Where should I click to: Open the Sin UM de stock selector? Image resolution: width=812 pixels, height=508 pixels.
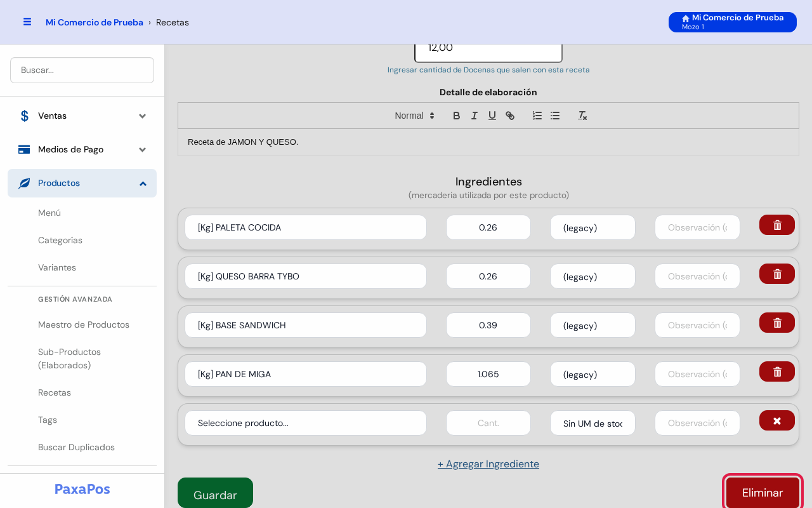pyautogui.click(x=593, y=423)
